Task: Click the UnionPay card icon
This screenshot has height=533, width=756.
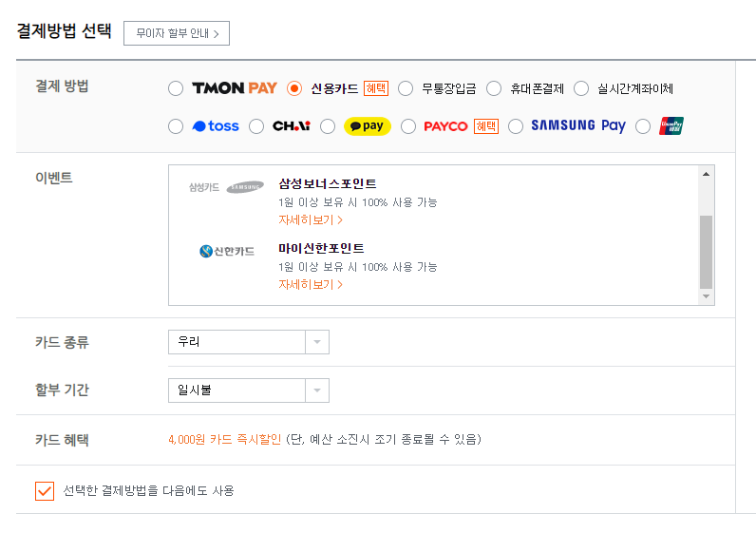Action: [x=671, y=126]
